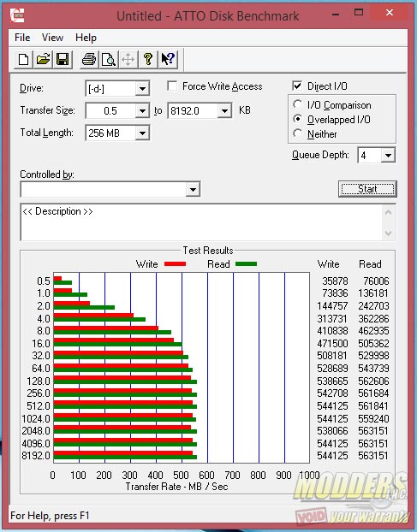The width and height of the screenshot is (417, 532).
Task: Open the Total Length 256 MB dropdown
Action: 142,133
